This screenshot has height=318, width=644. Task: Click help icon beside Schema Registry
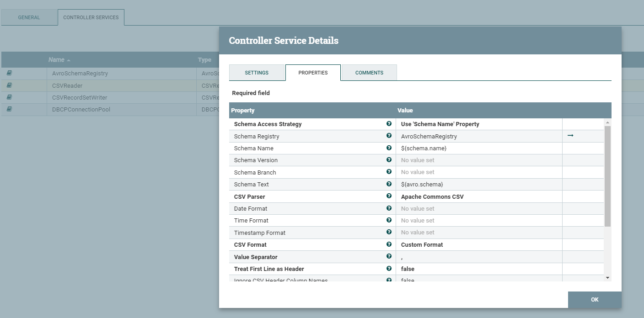click(x=389, y=136)
